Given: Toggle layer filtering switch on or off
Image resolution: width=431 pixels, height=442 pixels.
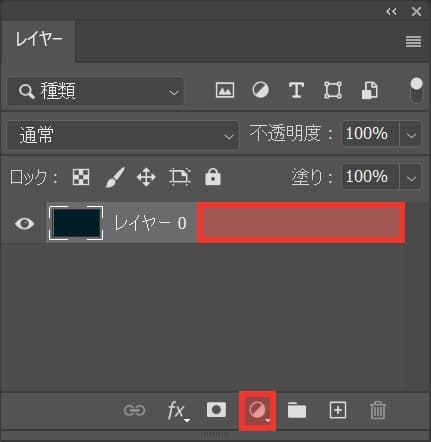Looking at the screenshot, I should [x=416, y=90].
